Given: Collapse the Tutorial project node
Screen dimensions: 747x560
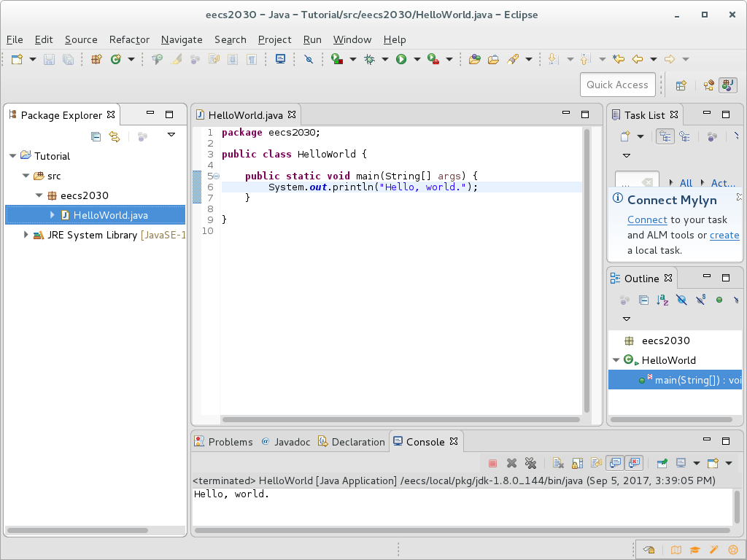Looking at the screenshot, I should click(13, 156).
